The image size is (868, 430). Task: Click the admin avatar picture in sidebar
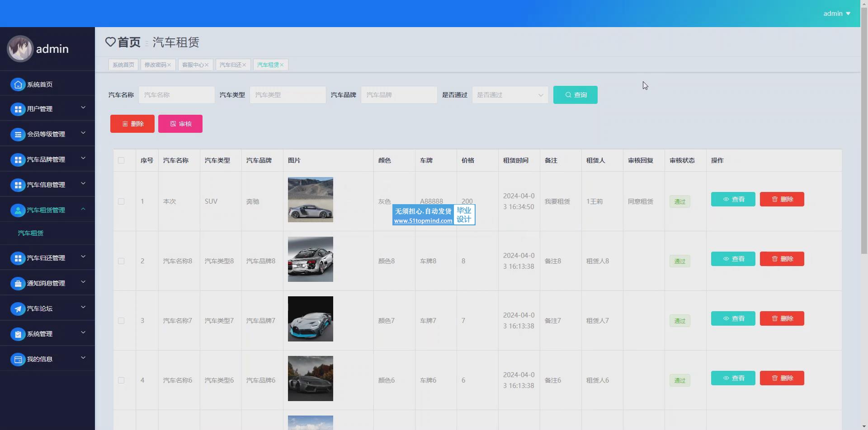point(20,49)
